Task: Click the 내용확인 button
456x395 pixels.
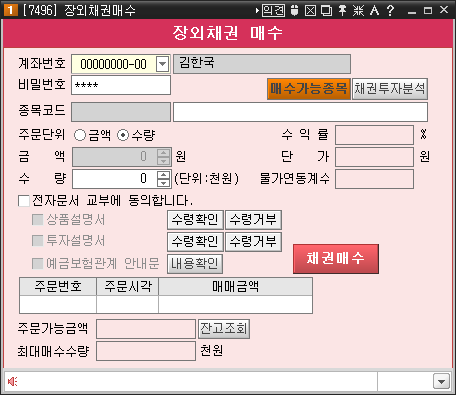Action: pos(195,264)
